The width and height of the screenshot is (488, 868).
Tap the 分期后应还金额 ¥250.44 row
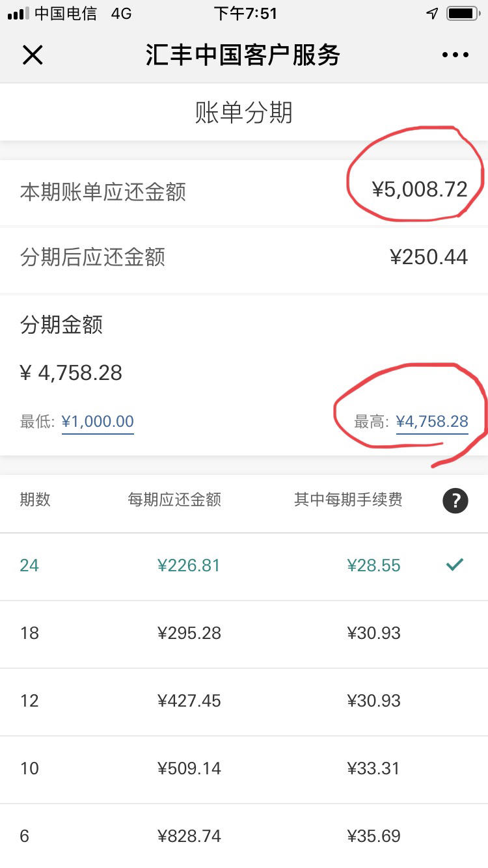pyautogui.click(x=244, y=258)
